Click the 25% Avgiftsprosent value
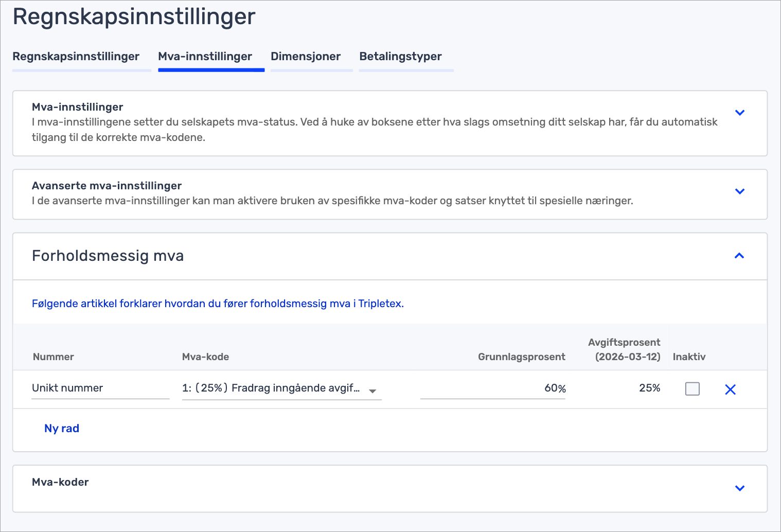The width and height of the screenshot is (781, 532). (x=649, y=388)
